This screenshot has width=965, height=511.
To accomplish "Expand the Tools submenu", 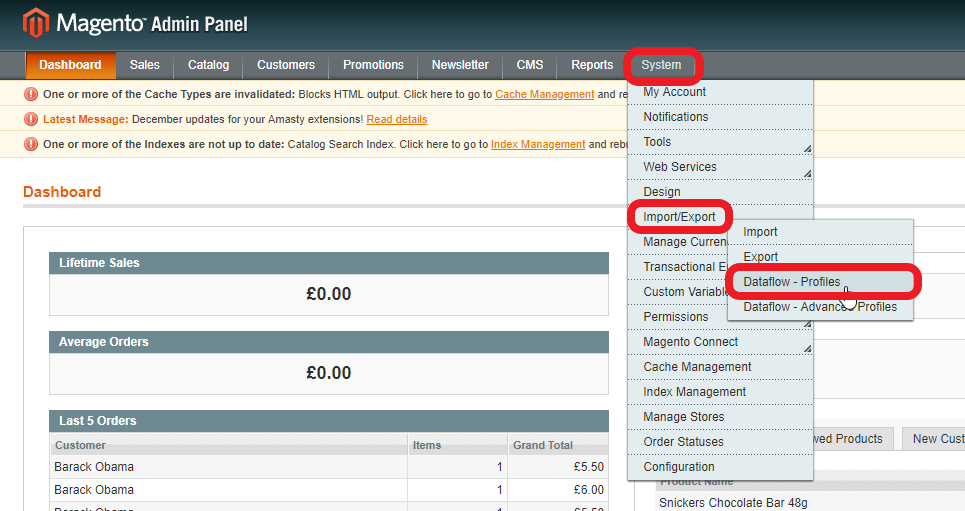I will point(720,142).
